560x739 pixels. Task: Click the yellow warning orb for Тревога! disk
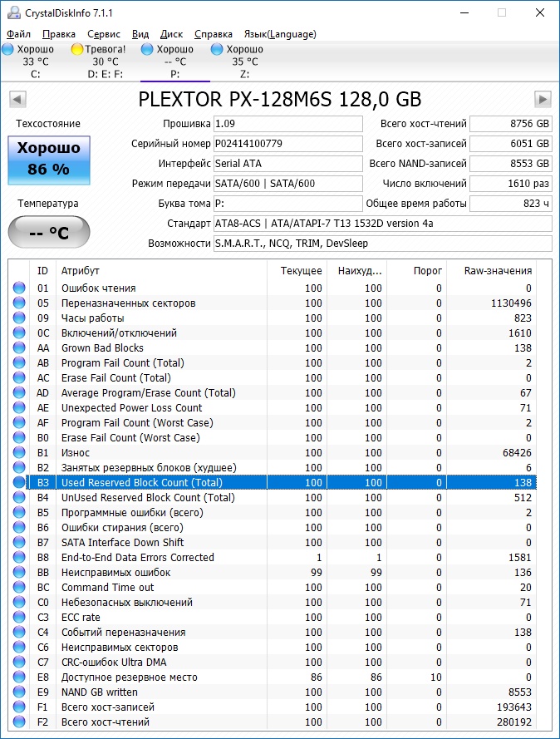(76, 49)
